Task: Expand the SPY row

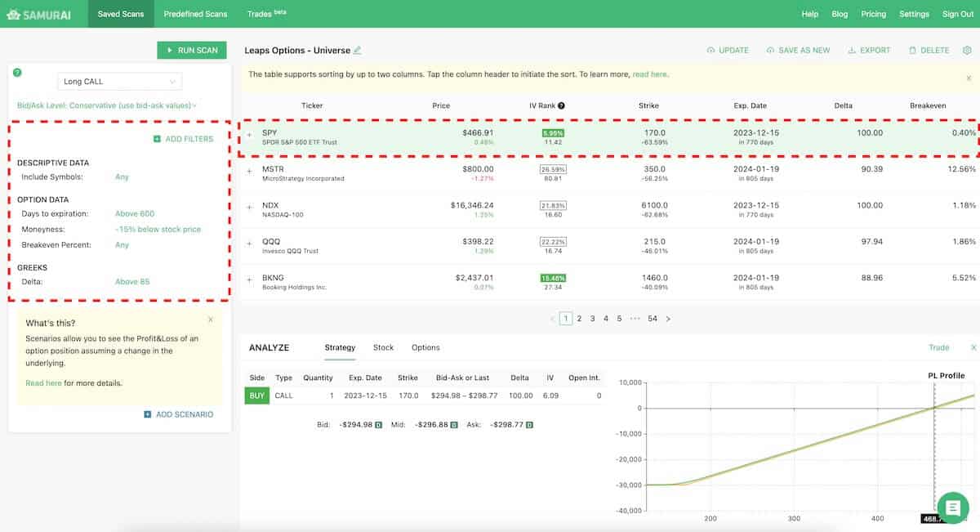Action: point(250,134)
